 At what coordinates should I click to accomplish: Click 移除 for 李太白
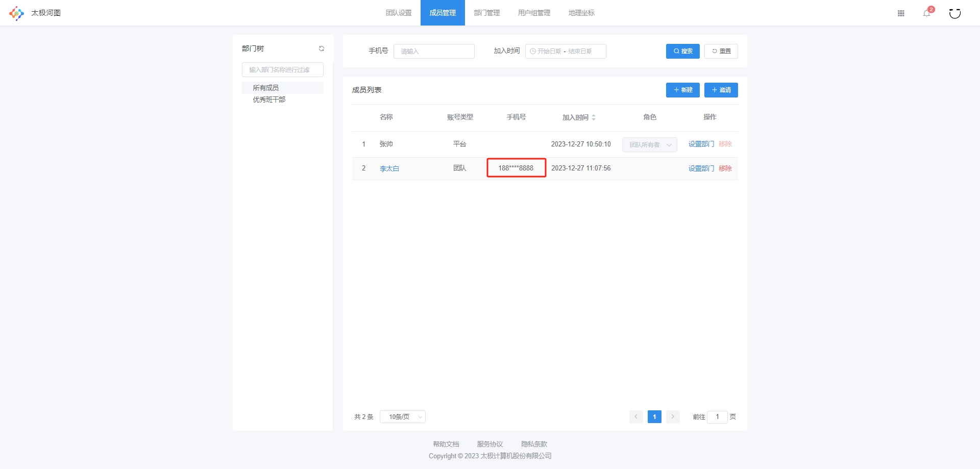click(x=725, y=168)
